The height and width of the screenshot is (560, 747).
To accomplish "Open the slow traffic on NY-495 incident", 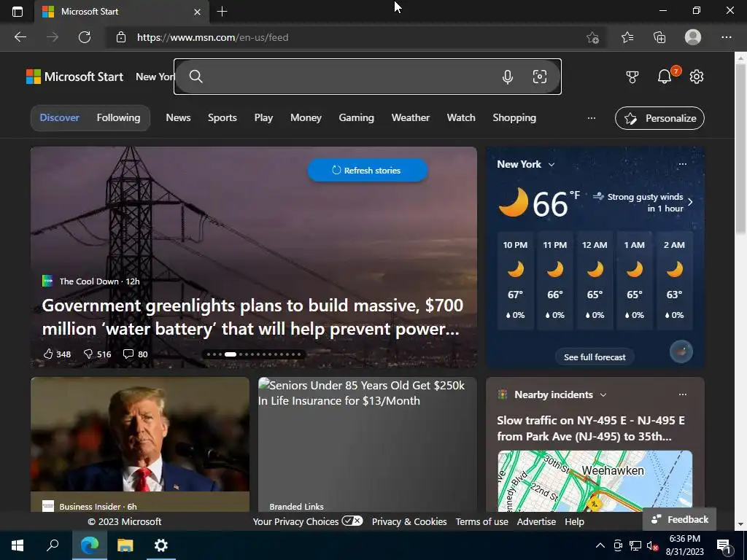I will [591, 428].
